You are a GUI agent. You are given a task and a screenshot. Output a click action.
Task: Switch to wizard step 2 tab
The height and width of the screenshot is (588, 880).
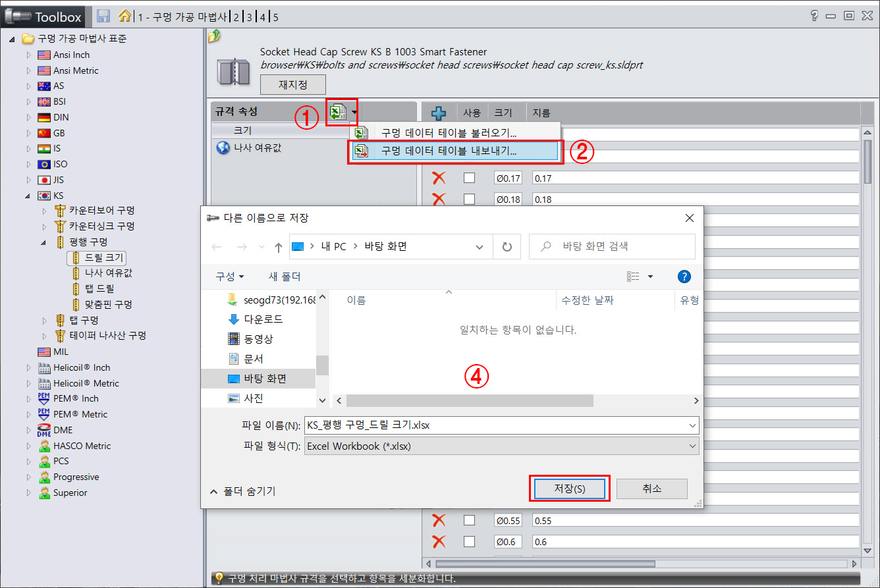tap(235, 16)
